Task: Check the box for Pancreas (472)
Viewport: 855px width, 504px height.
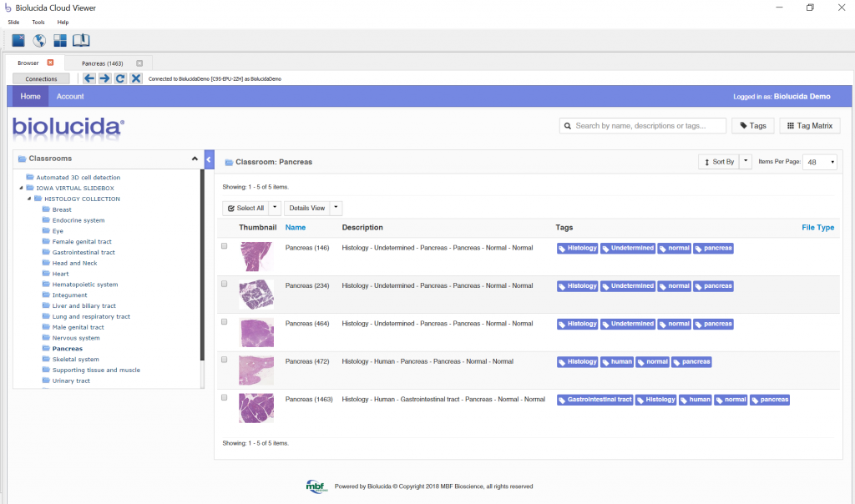Action: pos(224,360)
